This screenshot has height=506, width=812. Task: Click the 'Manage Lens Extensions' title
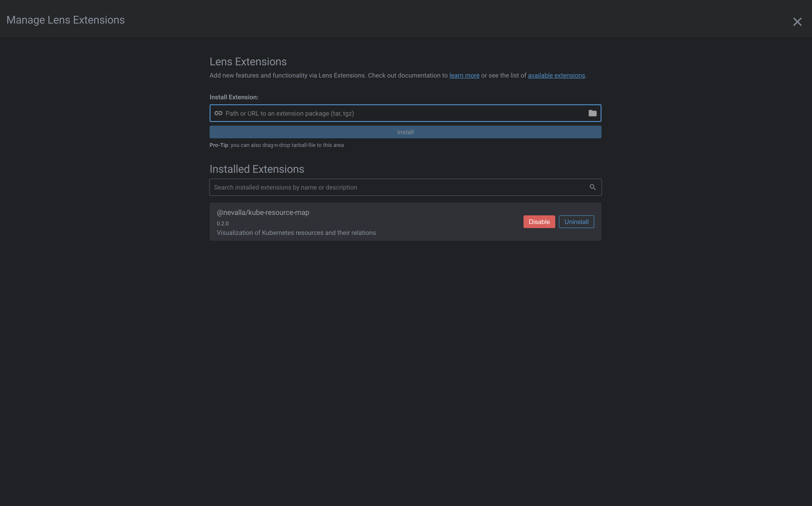click(66, 20)
